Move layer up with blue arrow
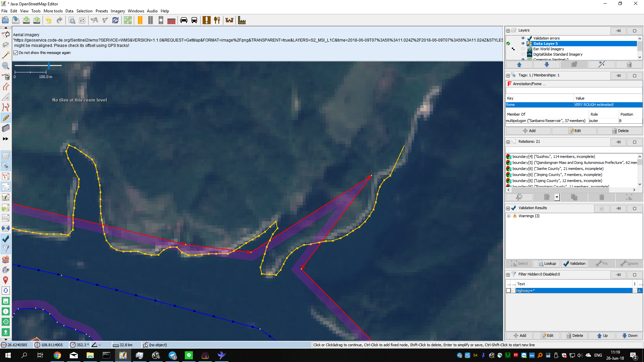 [x=519, y=64]
